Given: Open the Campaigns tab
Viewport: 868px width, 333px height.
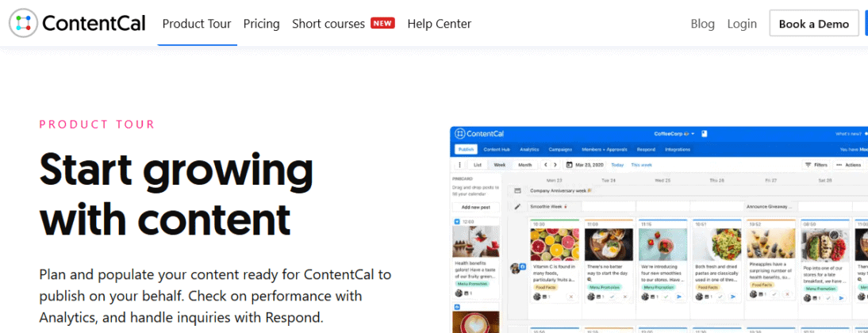Looking at the screenshot, I should (560, 149).
